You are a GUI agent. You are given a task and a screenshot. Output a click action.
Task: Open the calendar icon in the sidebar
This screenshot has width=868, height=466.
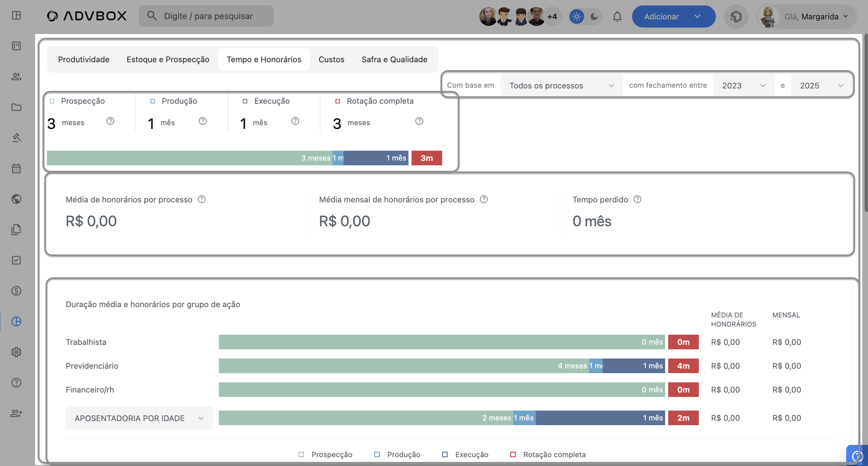[x=16, y=168]
